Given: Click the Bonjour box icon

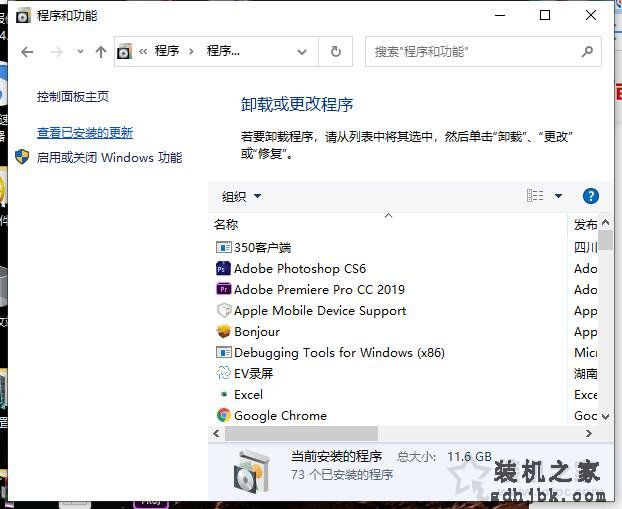Looking at the screenshot, I should (x=224, y=332).
